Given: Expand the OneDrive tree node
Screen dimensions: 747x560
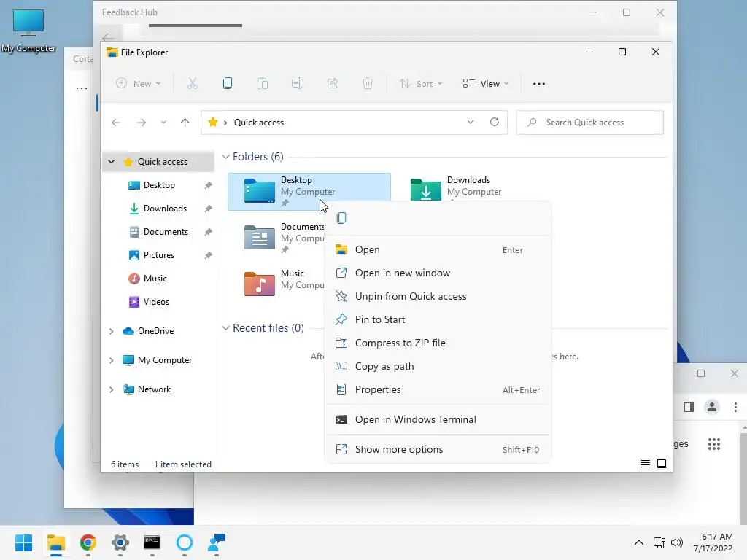Looking at the screenshot, I should (x=111, y=331).
